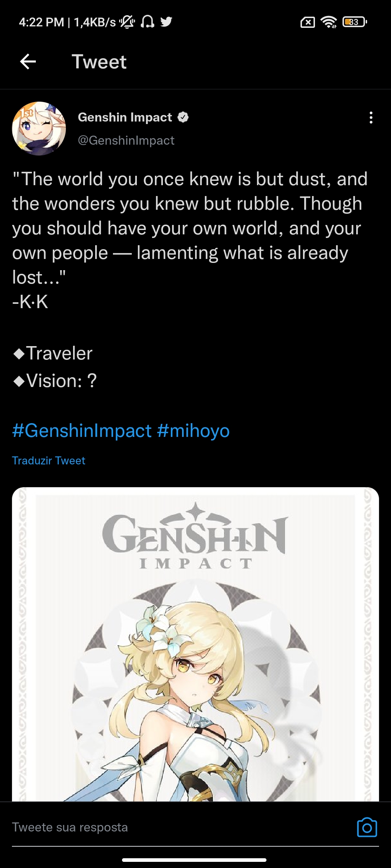The height and width of the screenshot is (868, 391).
Task: Tap the home gesture bar
Action: click(x=194, y=860)
